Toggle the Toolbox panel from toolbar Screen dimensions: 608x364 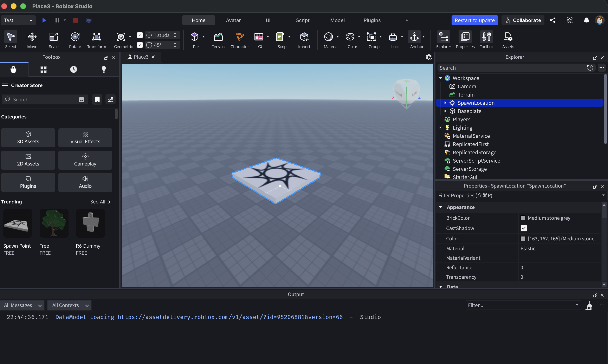[486, 40]
